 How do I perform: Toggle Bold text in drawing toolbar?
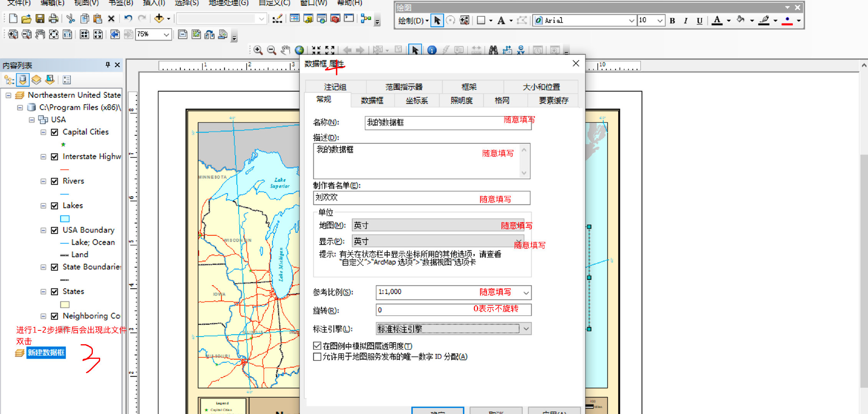672,21
